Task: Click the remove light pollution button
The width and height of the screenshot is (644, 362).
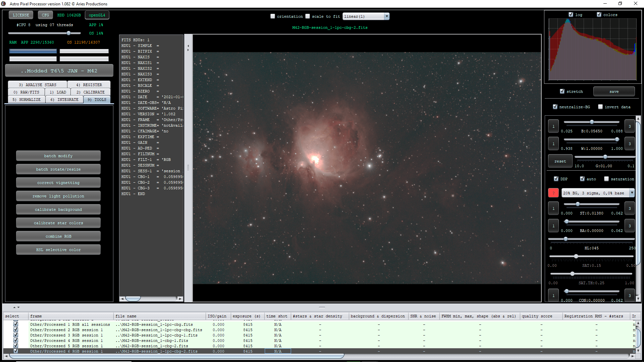Action: 58,196
